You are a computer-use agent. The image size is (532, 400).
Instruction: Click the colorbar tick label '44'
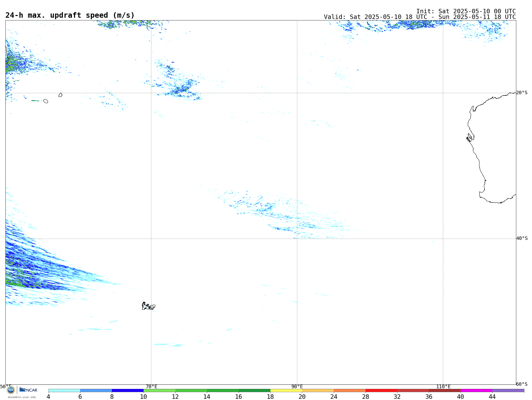tap(492, 397)
